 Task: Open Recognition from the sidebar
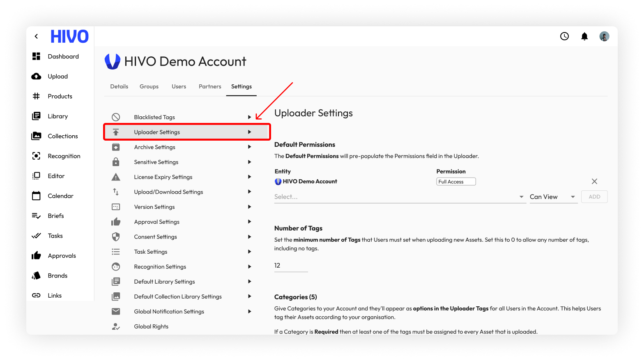click(64, 156)
